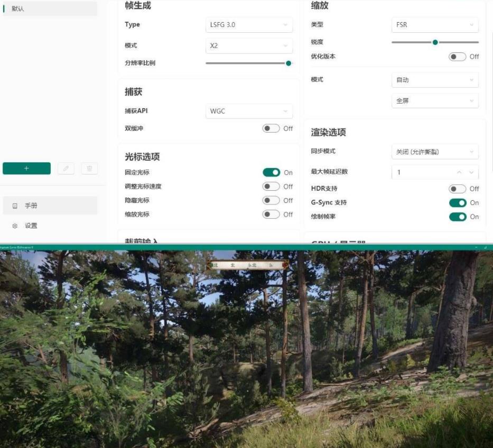
Task: Open the 捕获API WGC dropdown
Action: point(249,111)
